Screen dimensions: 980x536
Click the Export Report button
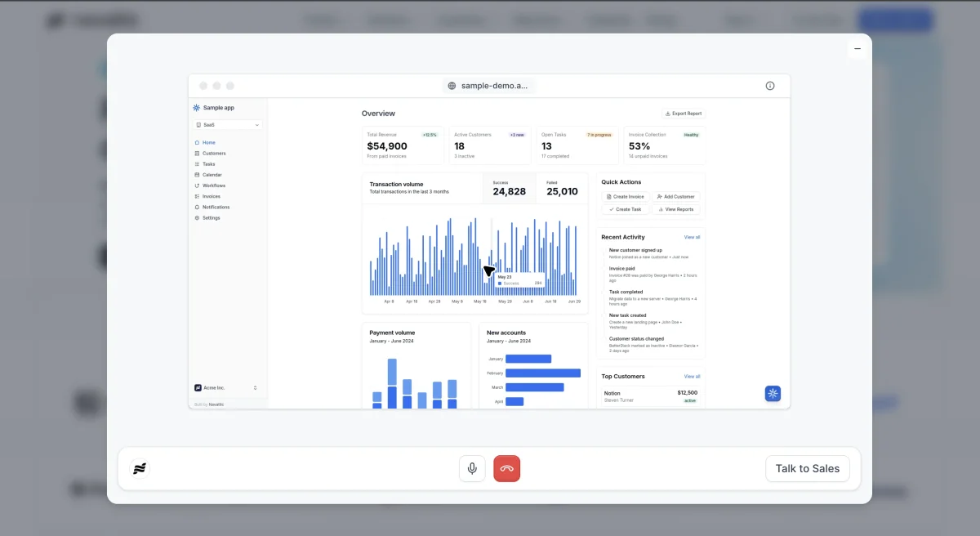click(683, 114)
